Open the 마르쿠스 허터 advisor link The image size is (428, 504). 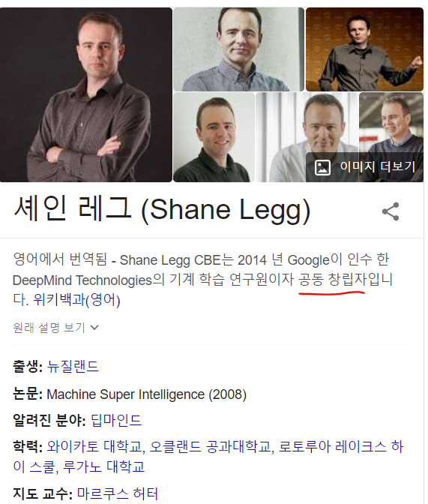click(x=118, y=493)
